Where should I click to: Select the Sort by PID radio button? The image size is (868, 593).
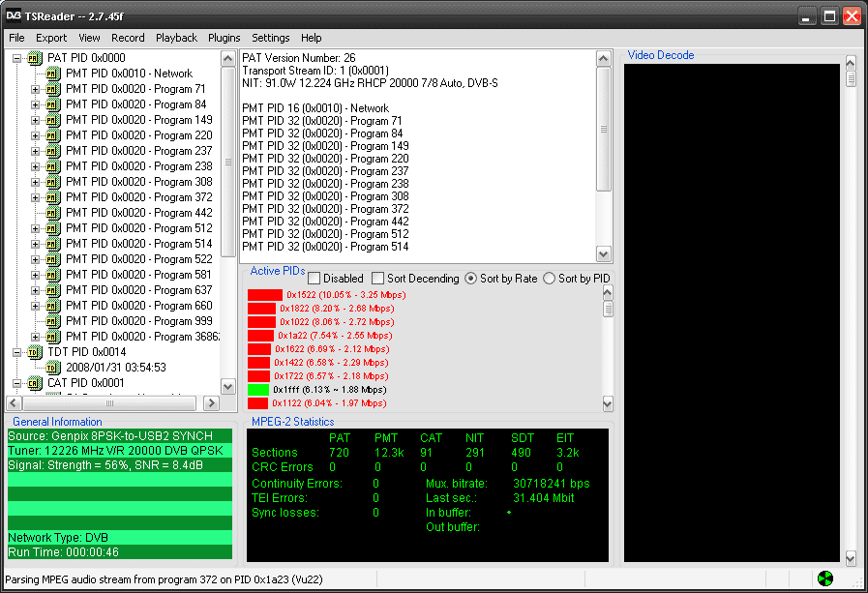(x=549, y=279)
